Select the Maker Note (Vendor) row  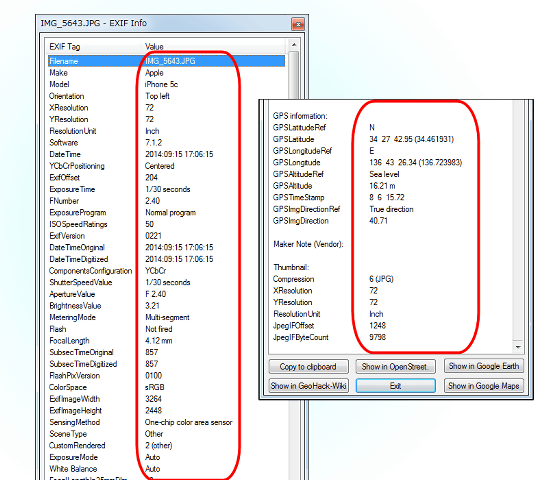coord(391,244)
